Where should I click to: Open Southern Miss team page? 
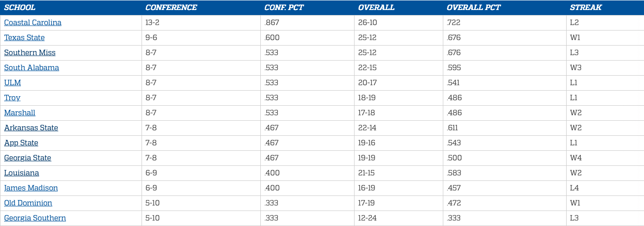[30, 53]
